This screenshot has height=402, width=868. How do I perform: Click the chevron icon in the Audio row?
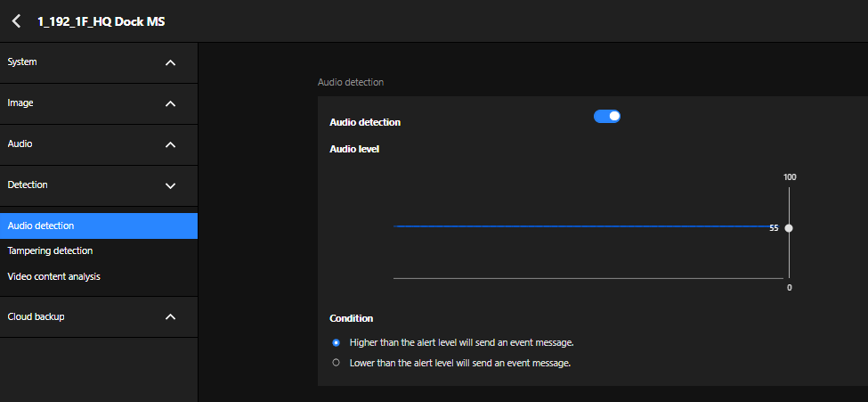[171, 145]
